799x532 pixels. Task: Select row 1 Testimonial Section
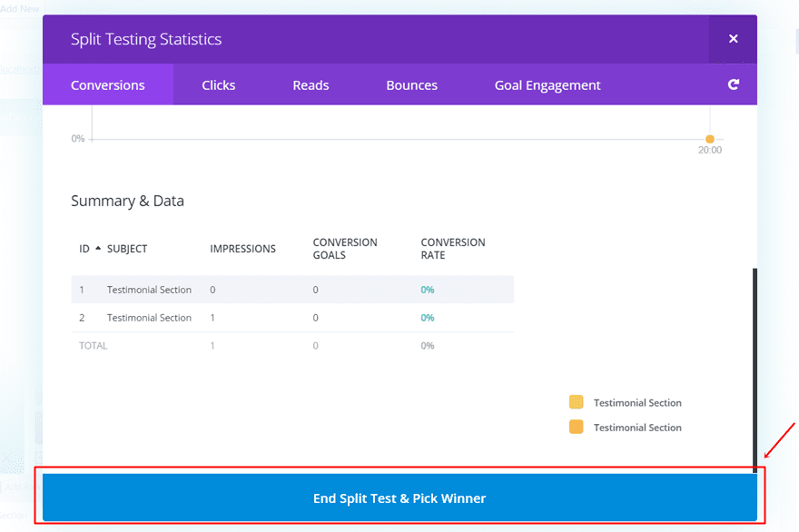coord(149,290)
